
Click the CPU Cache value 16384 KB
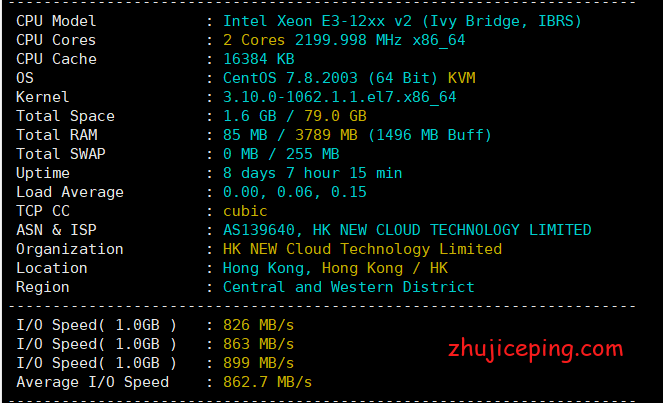point(259,59)
